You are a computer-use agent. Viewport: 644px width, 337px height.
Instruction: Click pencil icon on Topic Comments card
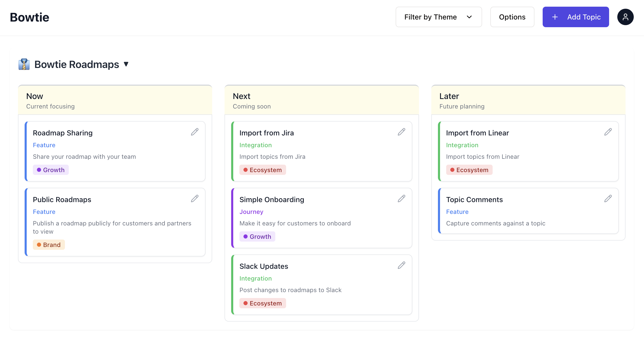[x=608, y=199]
